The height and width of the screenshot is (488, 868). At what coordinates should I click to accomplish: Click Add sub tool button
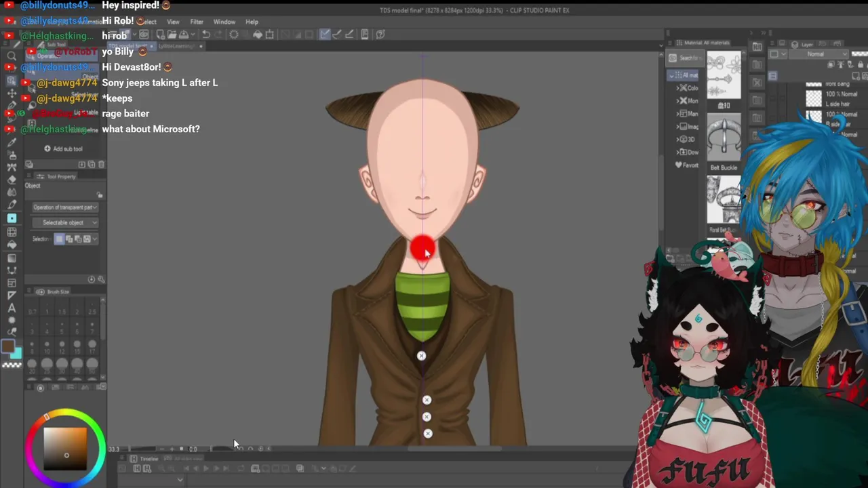click(x=64, y=148)
